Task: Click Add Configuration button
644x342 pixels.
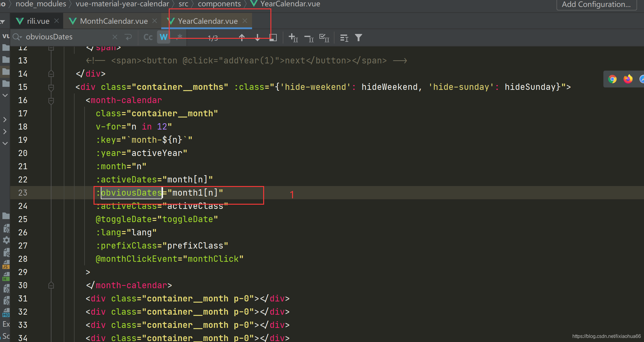Action: [596, 5]
